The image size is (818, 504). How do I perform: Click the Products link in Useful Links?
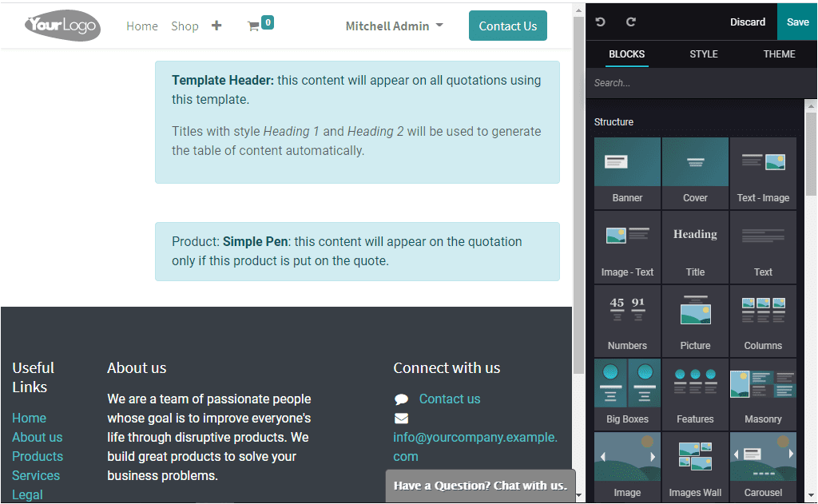[x=37, y=456]
